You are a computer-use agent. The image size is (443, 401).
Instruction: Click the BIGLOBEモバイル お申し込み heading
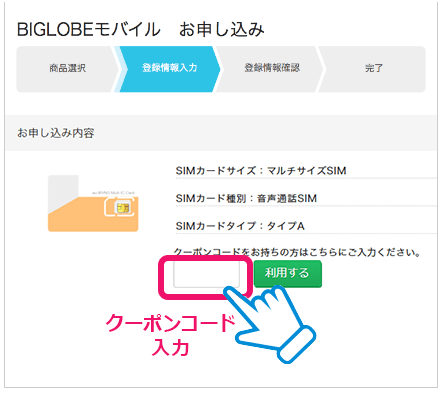(x=141, y=29)
